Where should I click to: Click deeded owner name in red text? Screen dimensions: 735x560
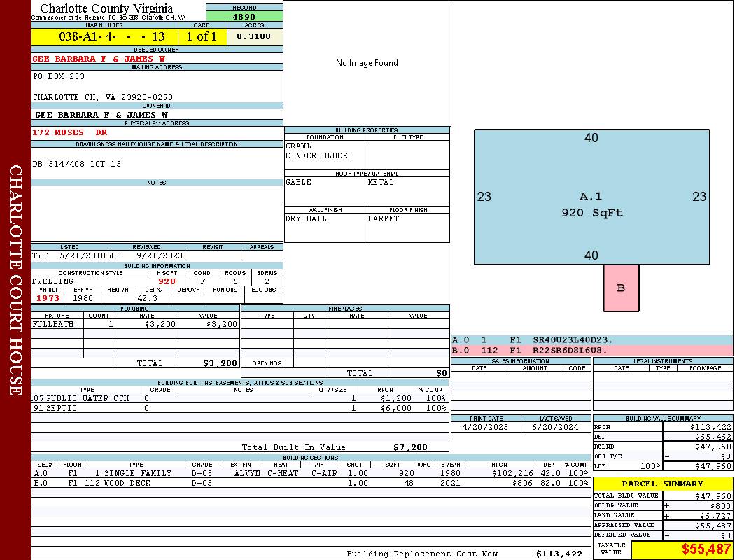[99, 59]
